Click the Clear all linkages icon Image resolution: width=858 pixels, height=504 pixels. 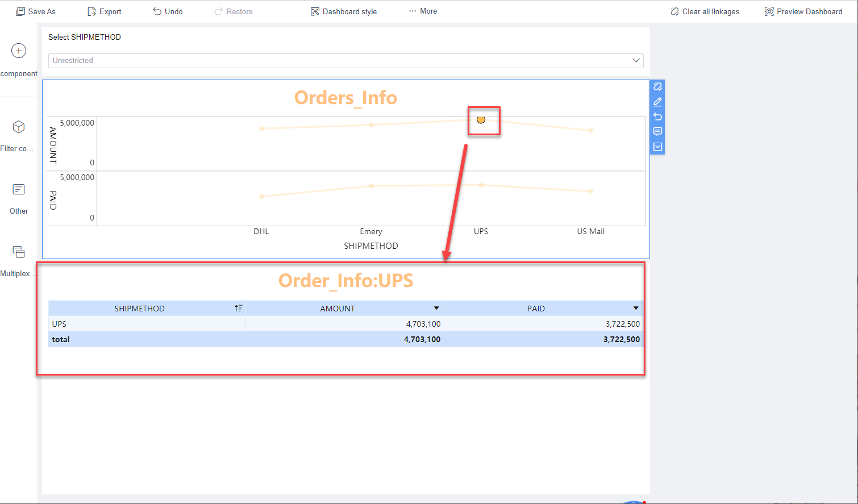[x=674, y=11]
